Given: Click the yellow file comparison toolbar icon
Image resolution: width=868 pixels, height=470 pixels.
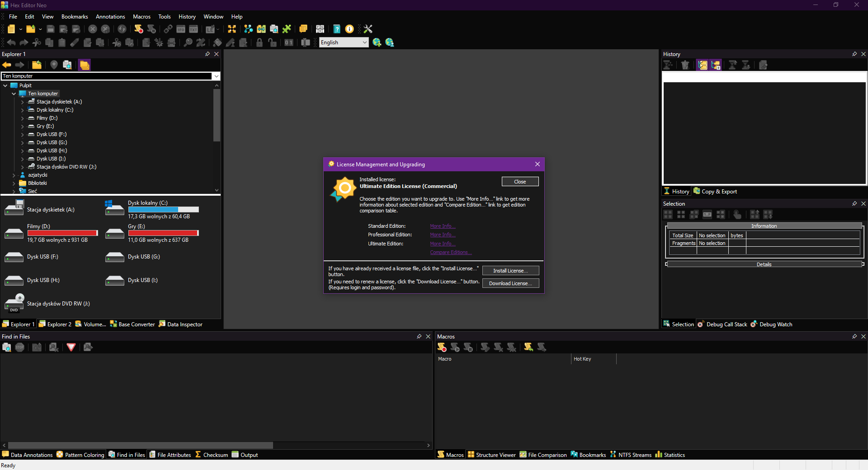Looking at the screenshot, I should 261,29.
